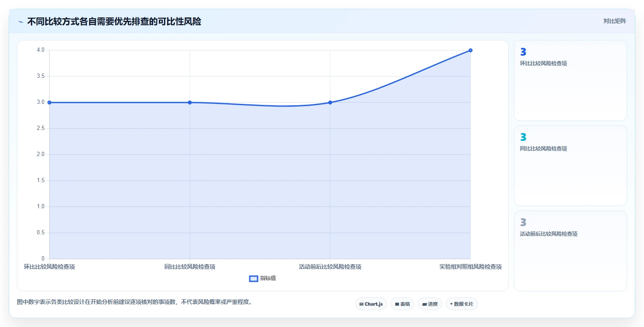Viewport: 644px width, 327px height.
Task: Click the Chart.js chip
Action: [371, 304]
